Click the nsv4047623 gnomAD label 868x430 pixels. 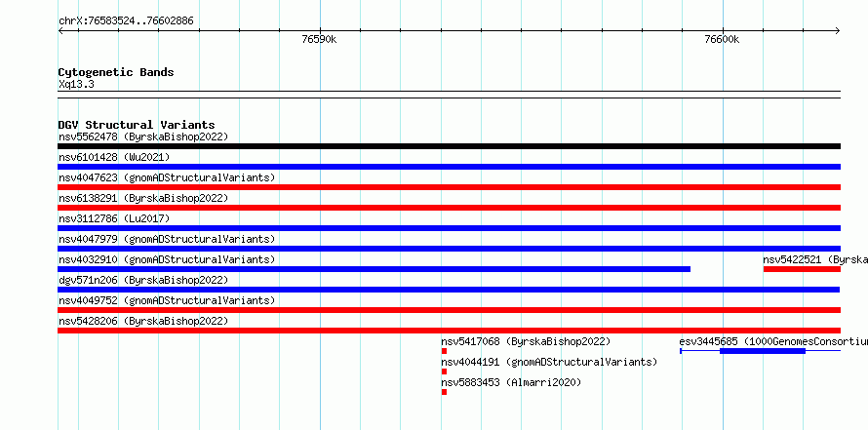click(167, 177)
